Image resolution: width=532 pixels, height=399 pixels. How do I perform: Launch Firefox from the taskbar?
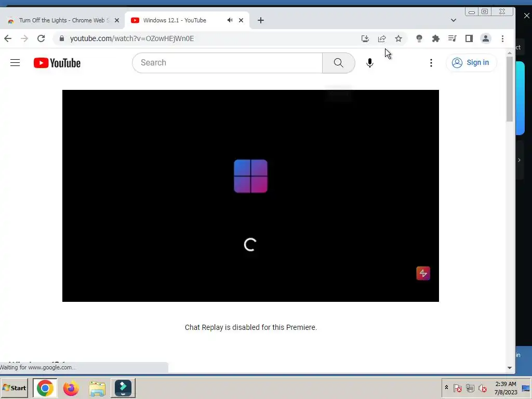tap(71, 388)
